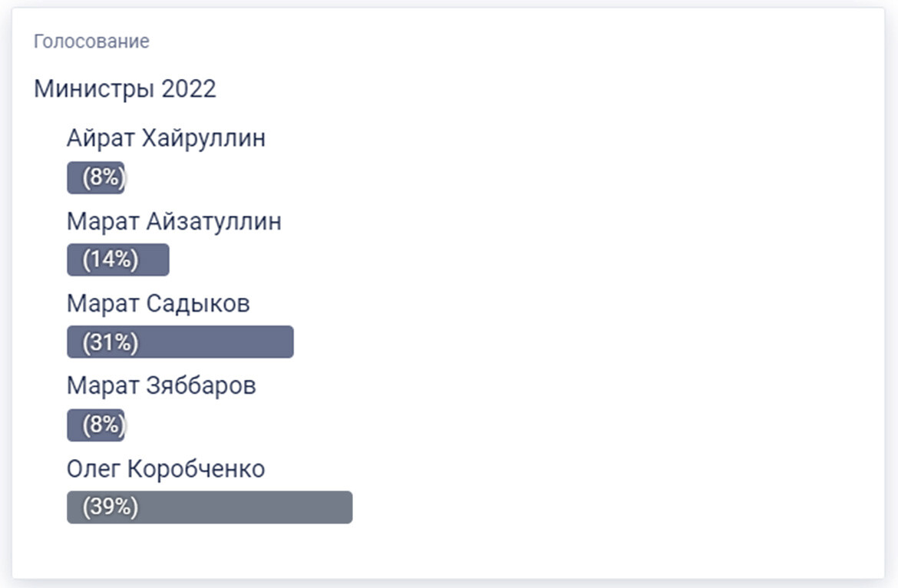Select the Марат Садыков poll option
The width and height of the screenshot is (898, 588).
click(x=158, y=304)
